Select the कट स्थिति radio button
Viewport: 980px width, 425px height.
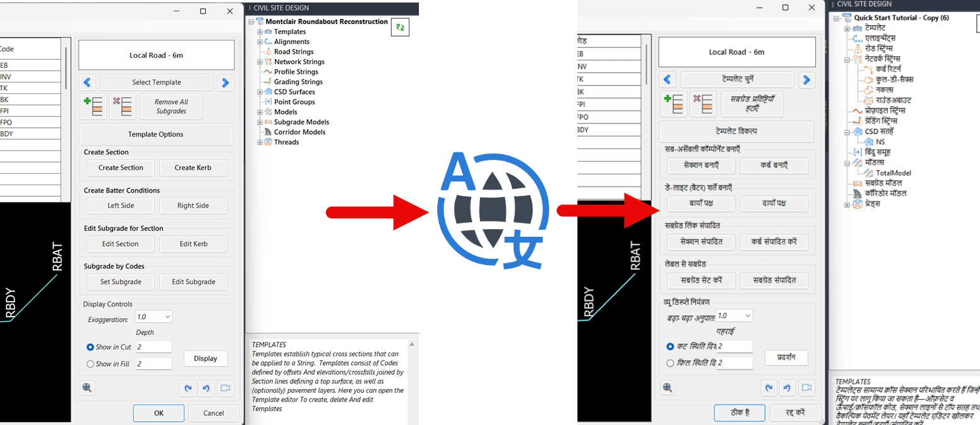click(670, 346)
